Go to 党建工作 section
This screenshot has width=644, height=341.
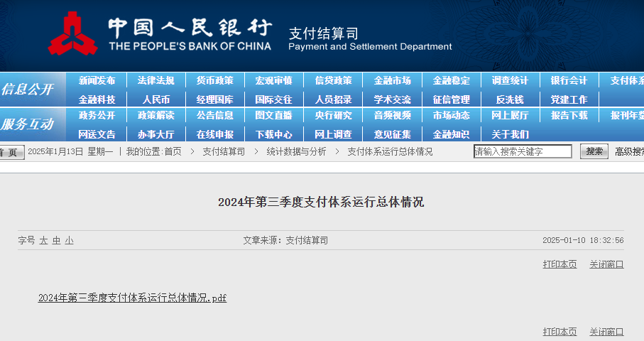pos(569,99)
